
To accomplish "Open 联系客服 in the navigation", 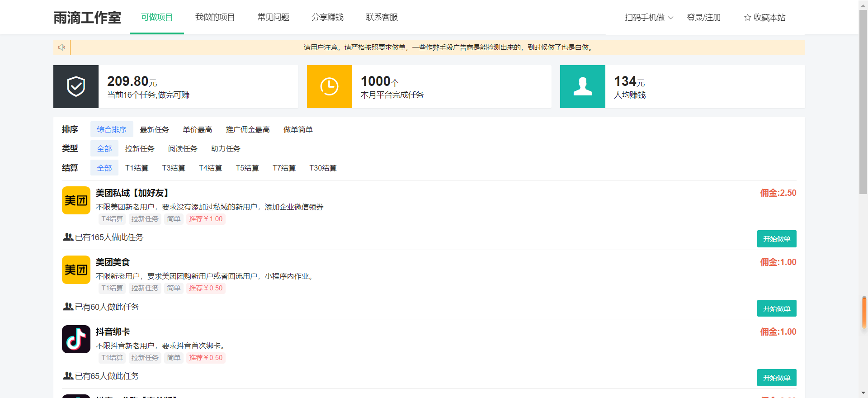I will click(382, 17).
